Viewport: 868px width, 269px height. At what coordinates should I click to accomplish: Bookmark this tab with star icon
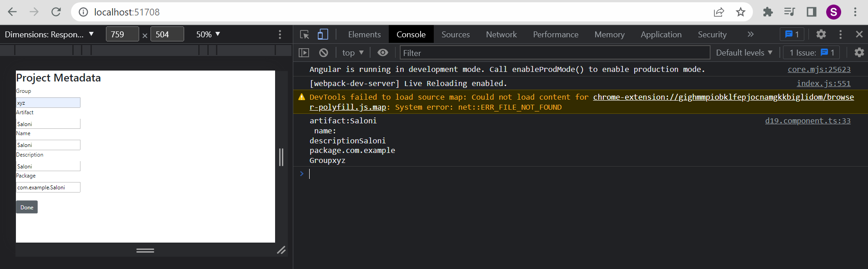click(x=741, y=12)
